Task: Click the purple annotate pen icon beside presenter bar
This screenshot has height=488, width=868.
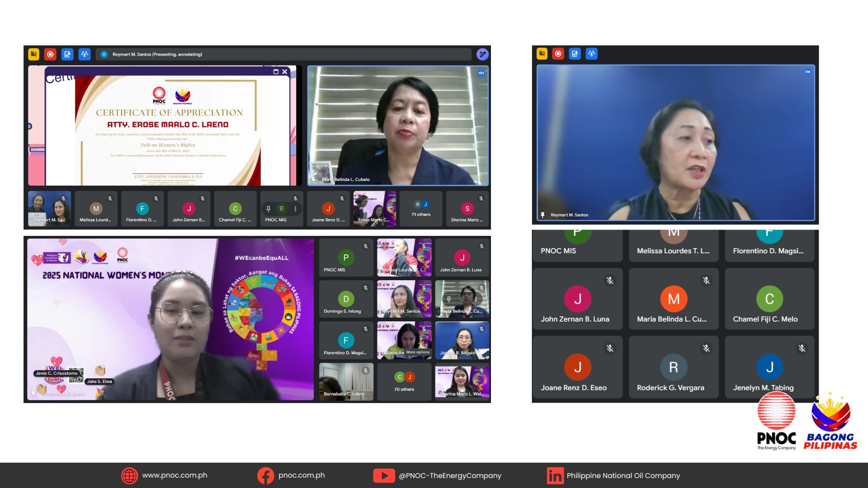Action: 482,54
